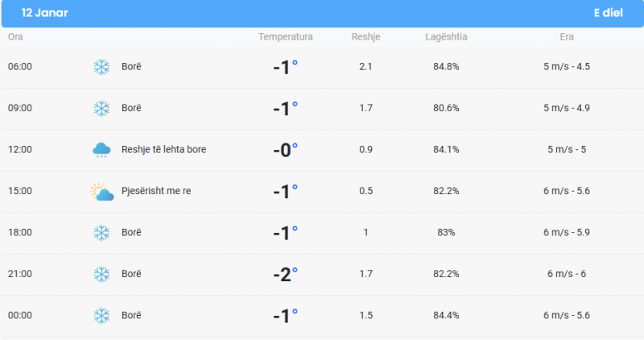The height and width of the screenshot is (340, 644).
Task: Click the E diel day label
Action: tap(609, 13)
